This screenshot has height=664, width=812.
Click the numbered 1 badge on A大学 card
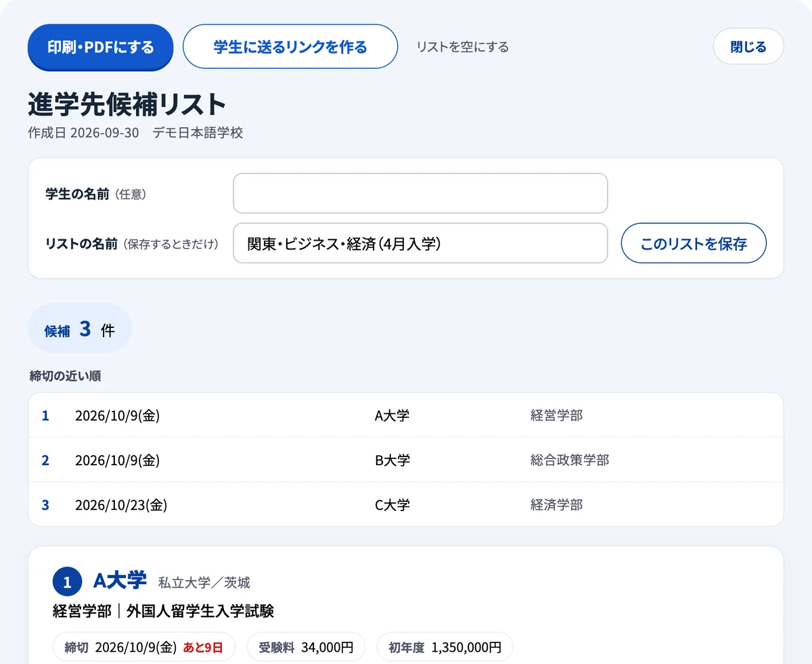pyautogui.click(x=67, y=582)
